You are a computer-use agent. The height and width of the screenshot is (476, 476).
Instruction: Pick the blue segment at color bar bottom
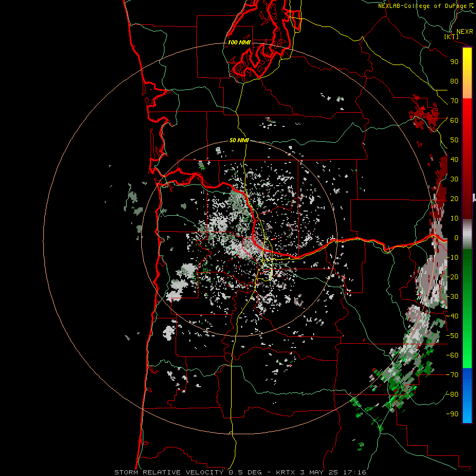click(x=467, y=396)
